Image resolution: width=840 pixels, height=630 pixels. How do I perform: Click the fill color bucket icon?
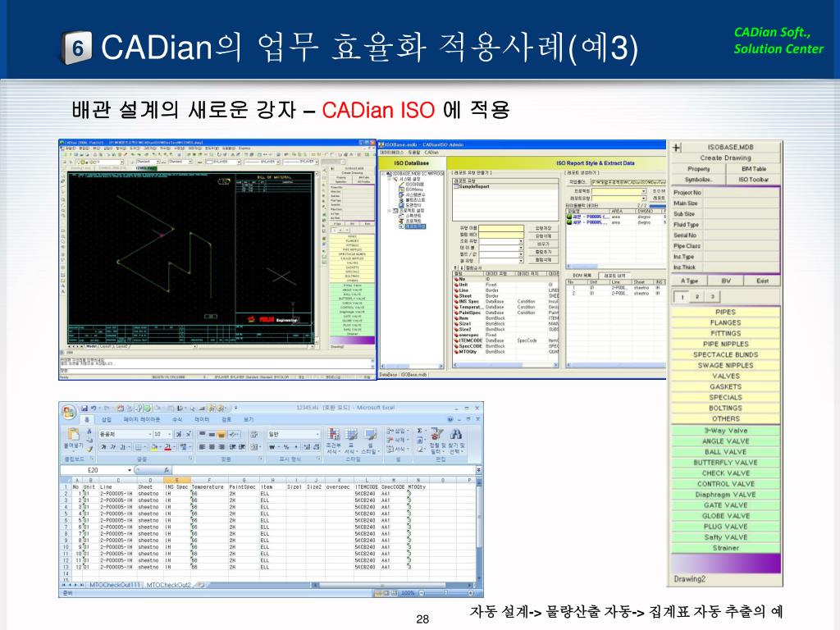point(153,447)
